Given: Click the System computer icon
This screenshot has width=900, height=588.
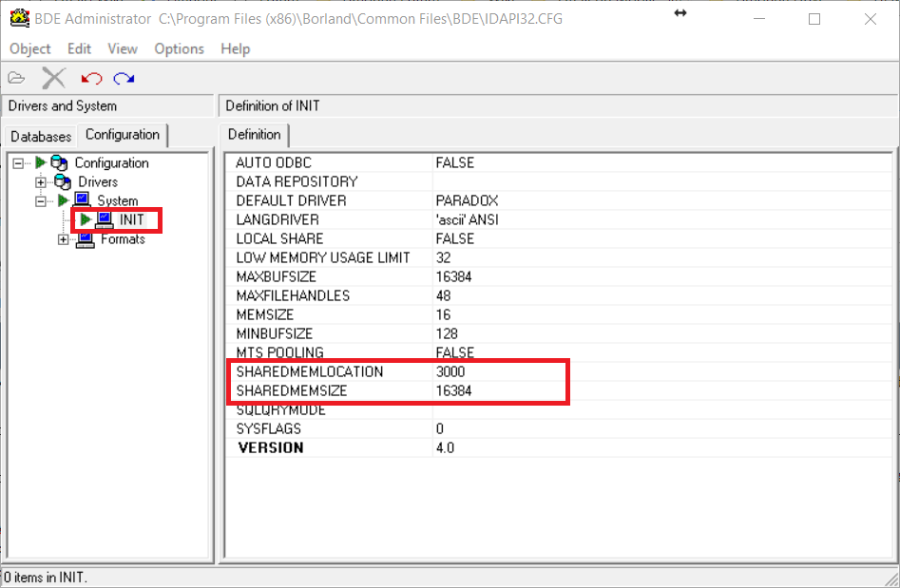Looking at the screenshot, I should coord(82,200).
